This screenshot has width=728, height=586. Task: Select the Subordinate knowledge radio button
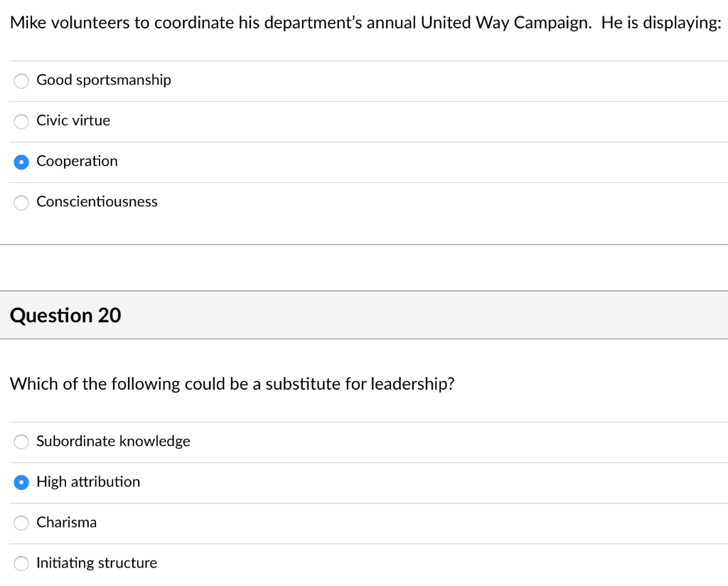[21, 442]
